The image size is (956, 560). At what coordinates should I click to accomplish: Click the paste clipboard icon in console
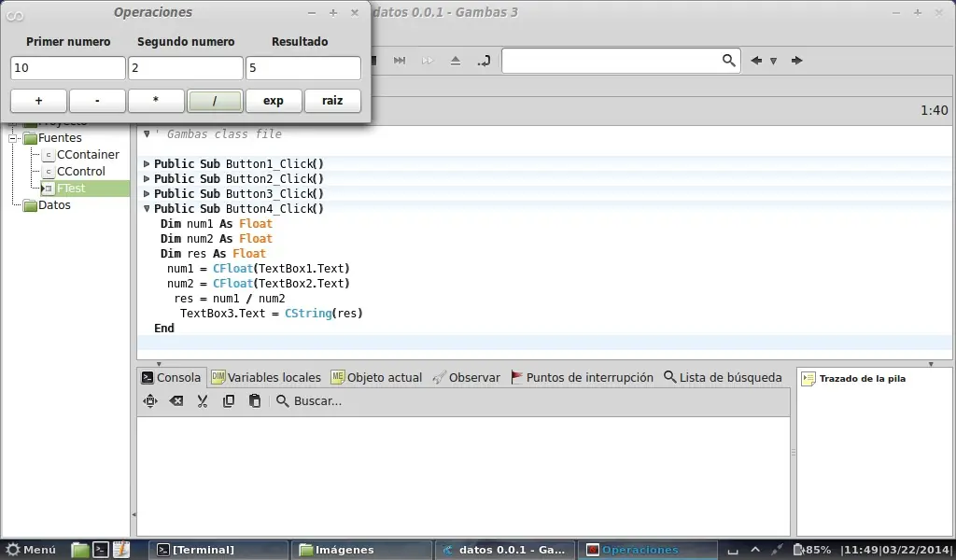tap(255, 401)
